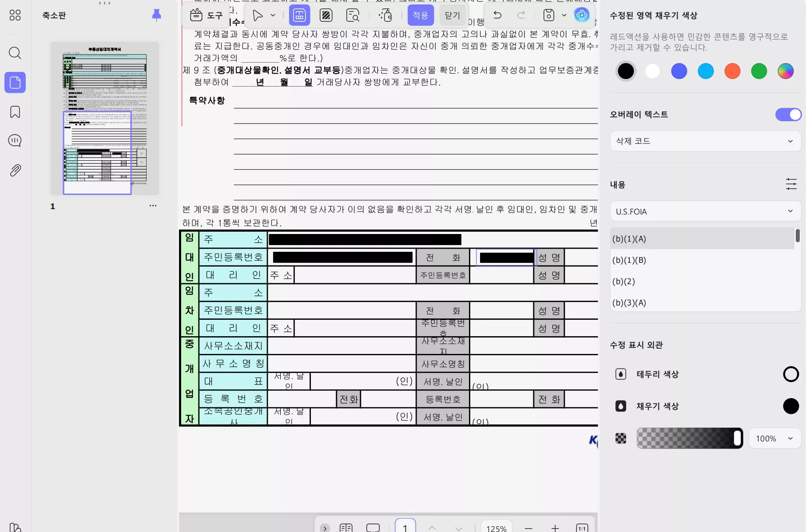The height and width of the screenshot is (532, 806).
Task: Open the search and redact tool
Action: pos(353,15)
